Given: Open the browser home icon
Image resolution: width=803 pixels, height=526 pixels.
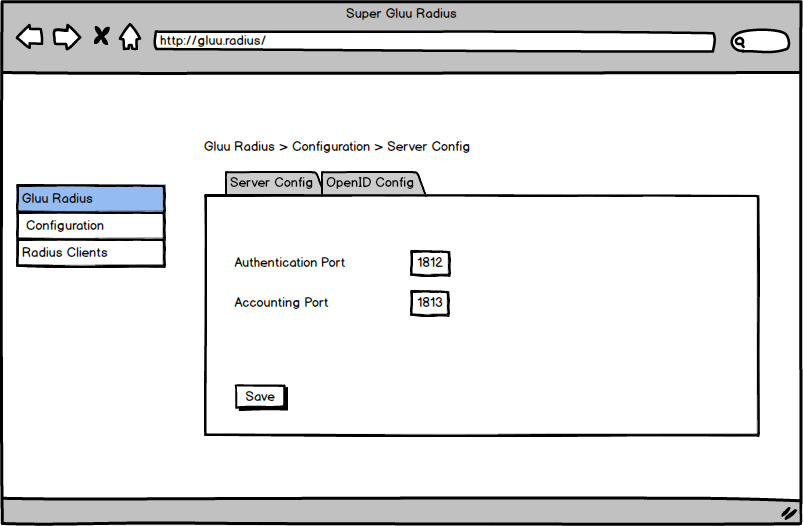Looking at the screenshot, I should tap(130, 37).
